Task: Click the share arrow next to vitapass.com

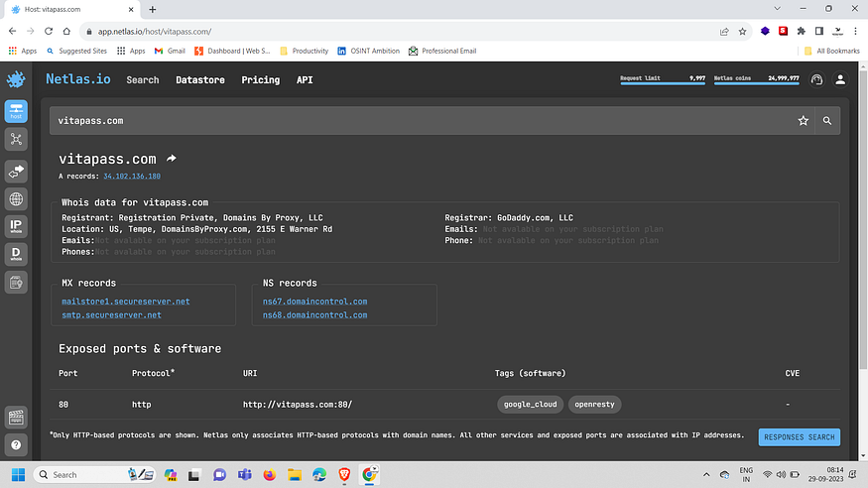Action: [x=172, y=159]
